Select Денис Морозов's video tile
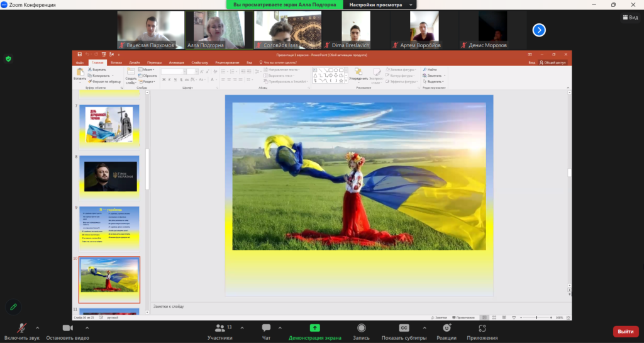Viewport: 644px width, 343px height. coord(492,30)
